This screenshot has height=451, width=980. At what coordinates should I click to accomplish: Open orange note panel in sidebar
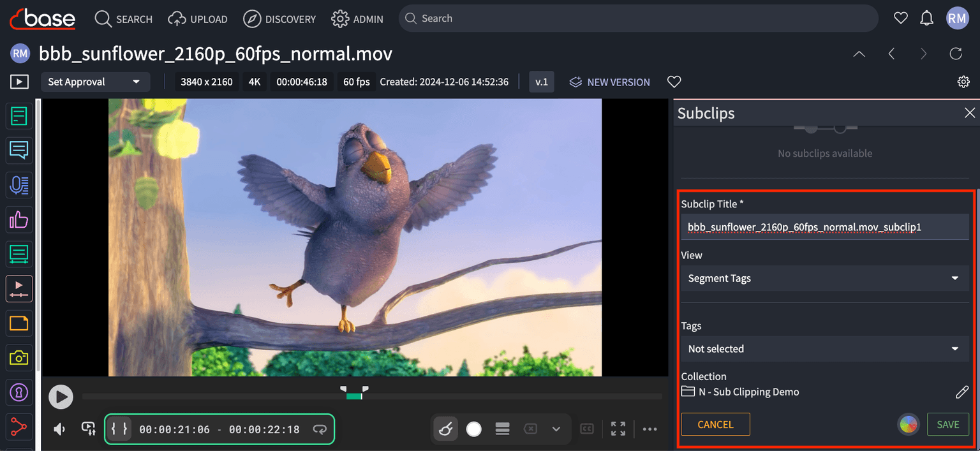[x=19, y=323]
